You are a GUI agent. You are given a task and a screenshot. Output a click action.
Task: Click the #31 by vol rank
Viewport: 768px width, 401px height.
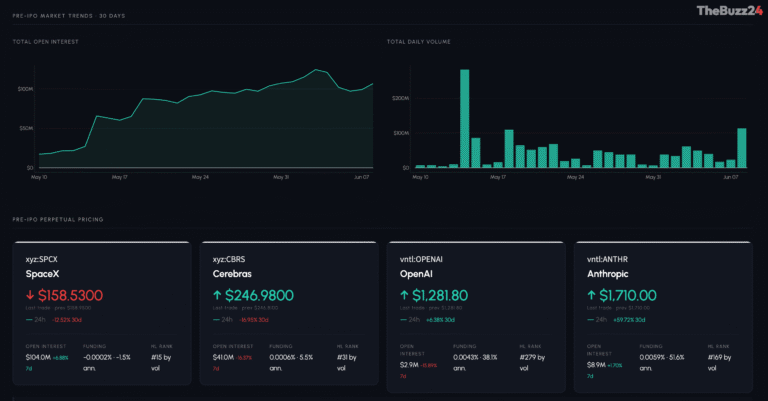(x=347, y=362)
